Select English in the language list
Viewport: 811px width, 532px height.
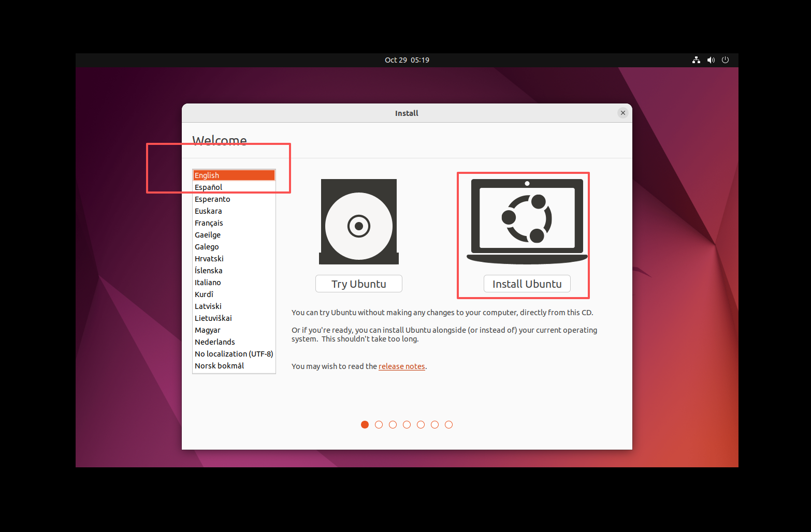[x=234, y=175]
